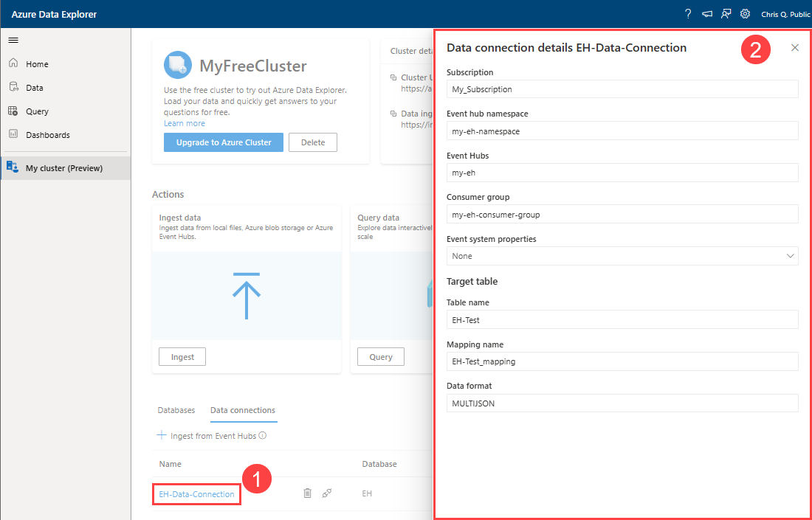This screenshot has width=812, height=520.
Task: Delete EH-Data-Connection using trash icon
Action: point(307,493)
